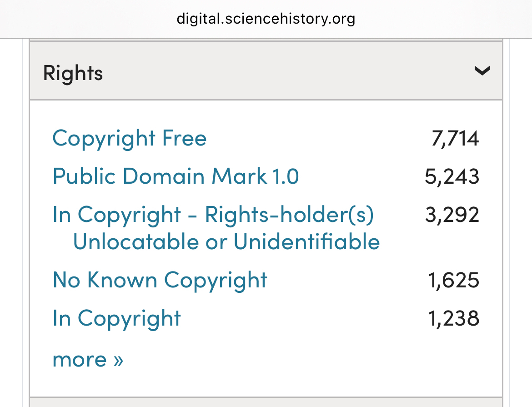The height and width of the screenshot is (407, 532).
Task: Click the 1,238 In Copyright count
Action: (454, 318)
